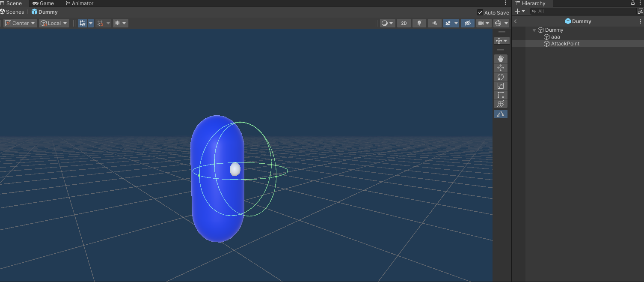Select the Scale tool

501,86
